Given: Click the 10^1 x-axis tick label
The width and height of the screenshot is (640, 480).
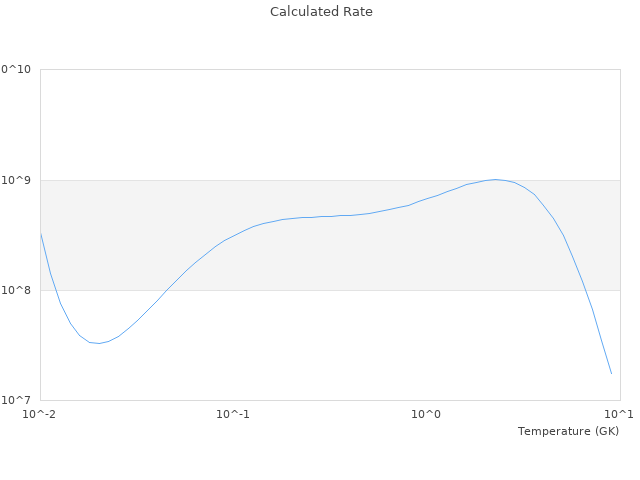Looking at the screenshot, I should pos(620,414).
